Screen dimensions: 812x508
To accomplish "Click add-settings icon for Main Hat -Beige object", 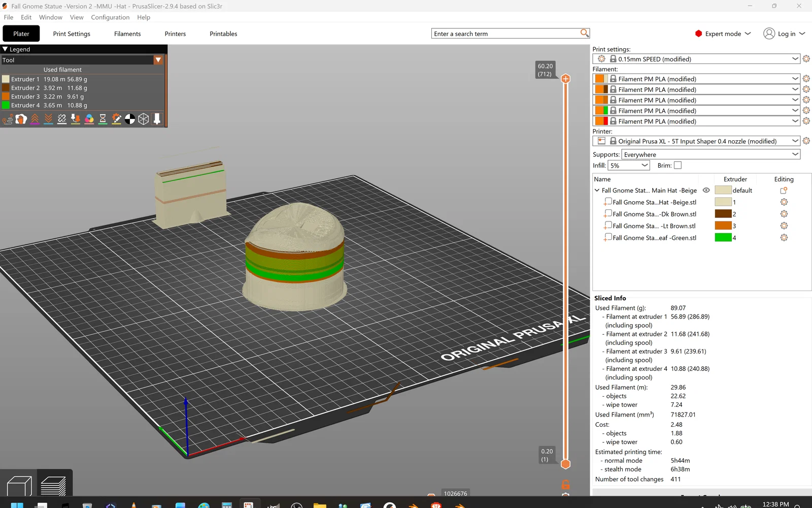I will [x=784, y=190].
